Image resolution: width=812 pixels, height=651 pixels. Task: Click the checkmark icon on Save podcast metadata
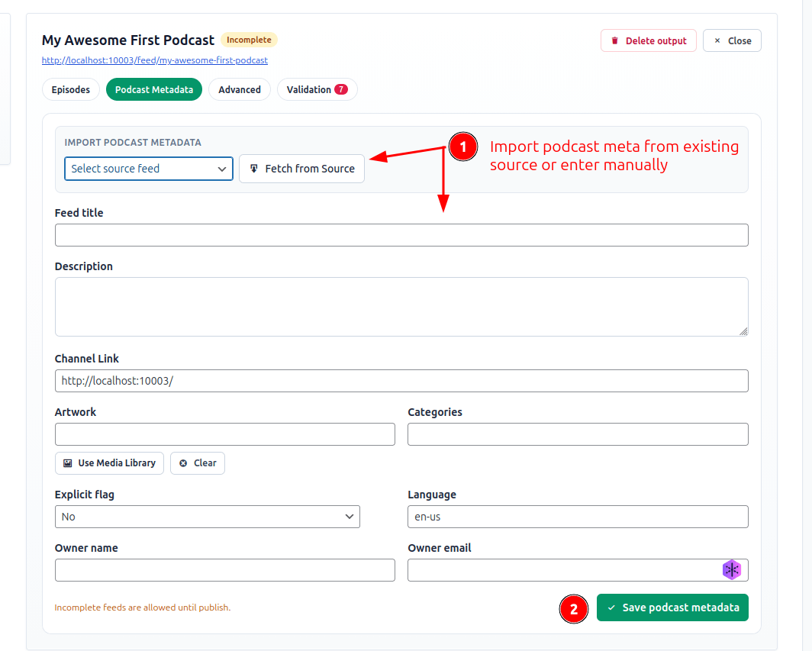coord(612,607)
